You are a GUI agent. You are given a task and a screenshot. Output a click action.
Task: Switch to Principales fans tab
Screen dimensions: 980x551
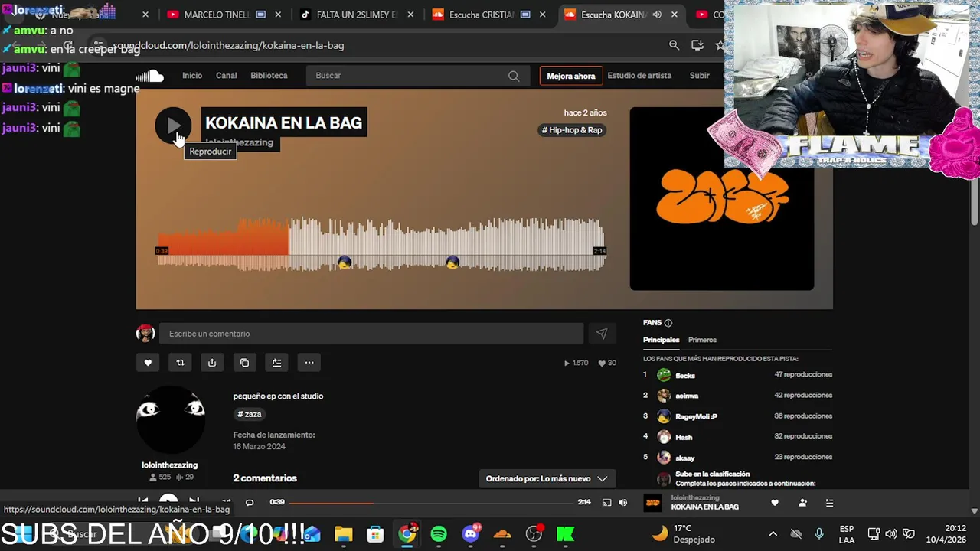pyautogui.click(x=661, y=340)
